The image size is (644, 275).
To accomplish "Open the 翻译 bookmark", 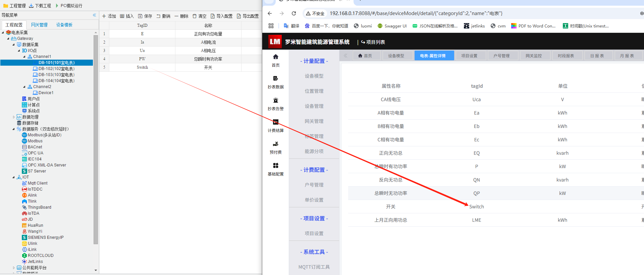I will coord(291,26).
